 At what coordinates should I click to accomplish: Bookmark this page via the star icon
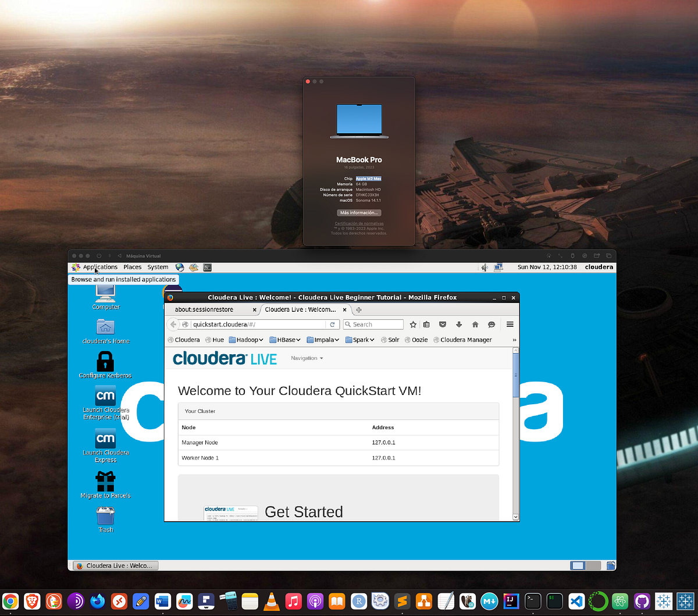tap(413, 324)
